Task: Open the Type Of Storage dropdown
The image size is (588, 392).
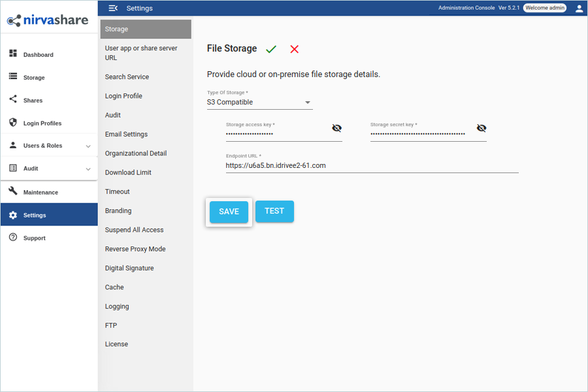Action: pos(260,103)
